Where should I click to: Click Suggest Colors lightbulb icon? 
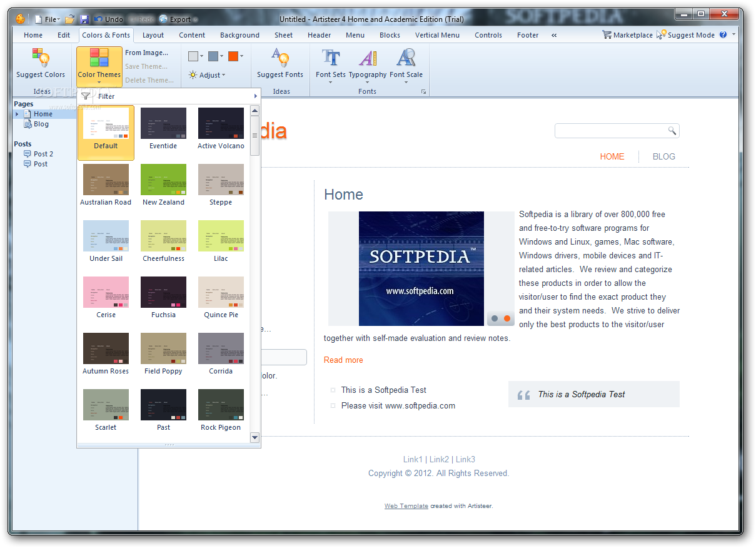pos(41,58)
